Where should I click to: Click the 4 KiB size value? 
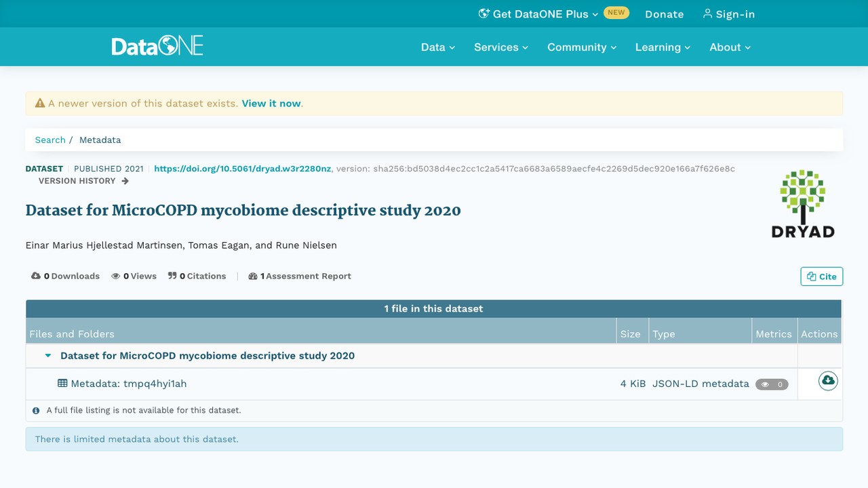pos(633,384)
